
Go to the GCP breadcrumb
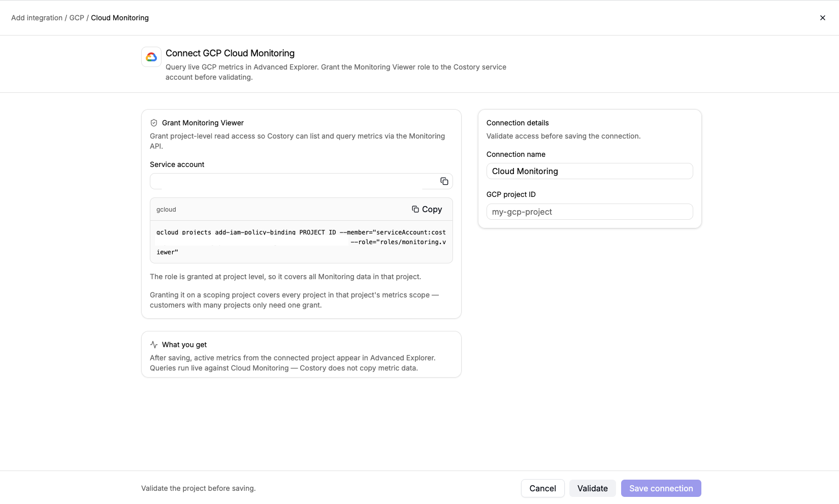77,18
